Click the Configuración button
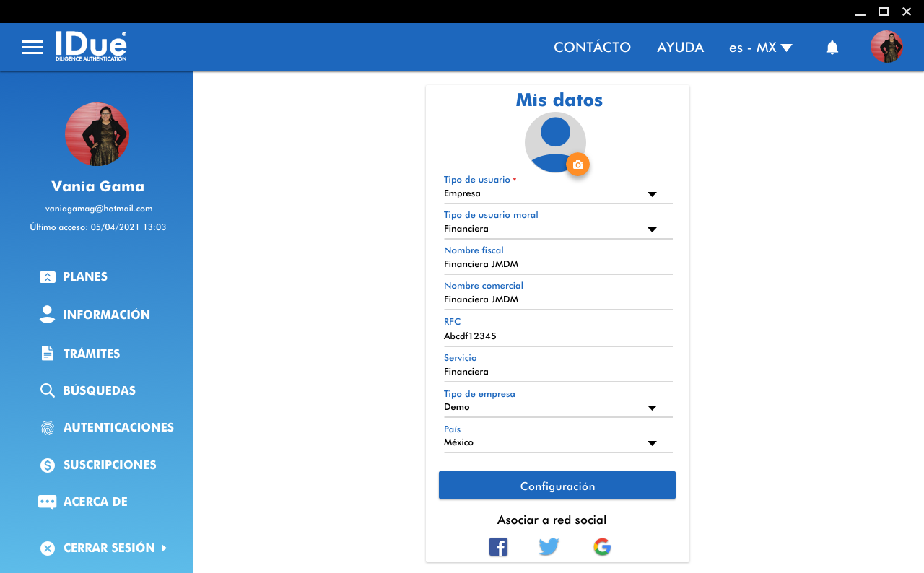The width and height of the screenshot is (924, 573). (557, 486)
